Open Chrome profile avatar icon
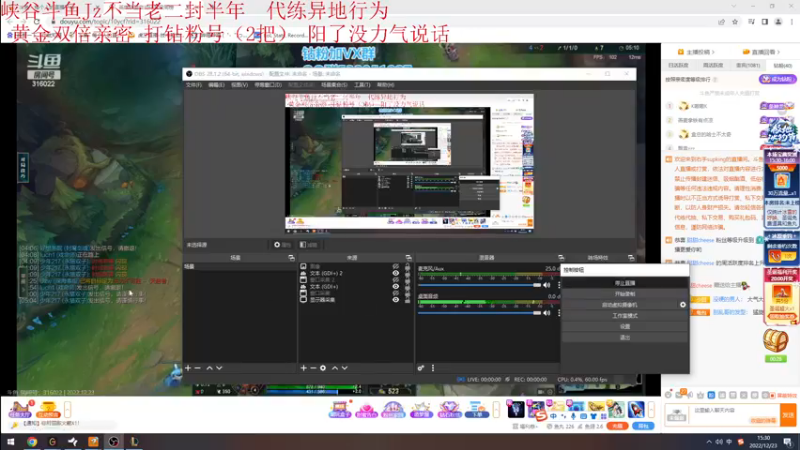This screenshot has width=800, height=450. pos(778,22)
